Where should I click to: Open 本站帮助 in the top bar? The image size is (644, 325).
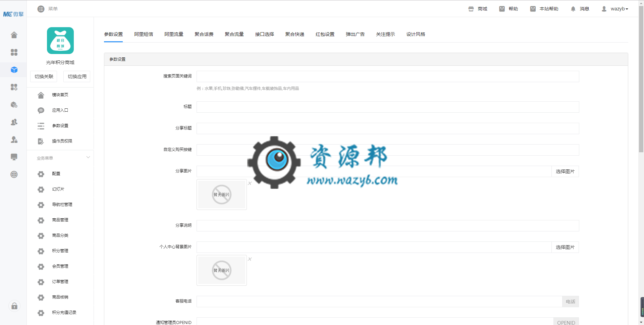click(x=544, y=9)
